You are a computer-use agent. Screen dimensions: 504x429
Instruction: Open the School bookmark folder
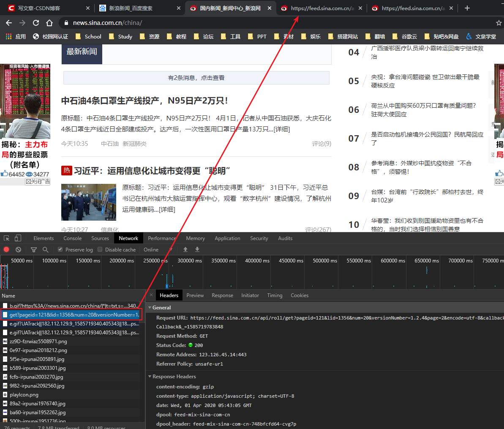tap(88, 36)
